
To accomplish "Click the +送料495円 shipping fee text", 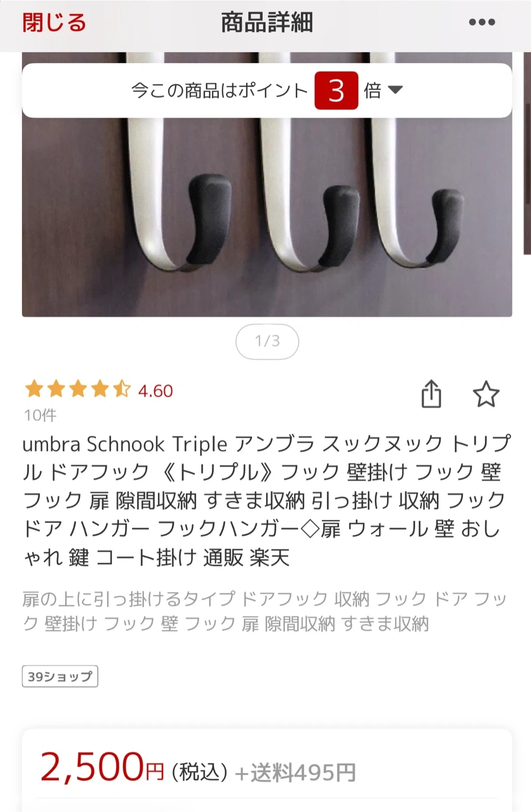I will (x=295, y=773).
